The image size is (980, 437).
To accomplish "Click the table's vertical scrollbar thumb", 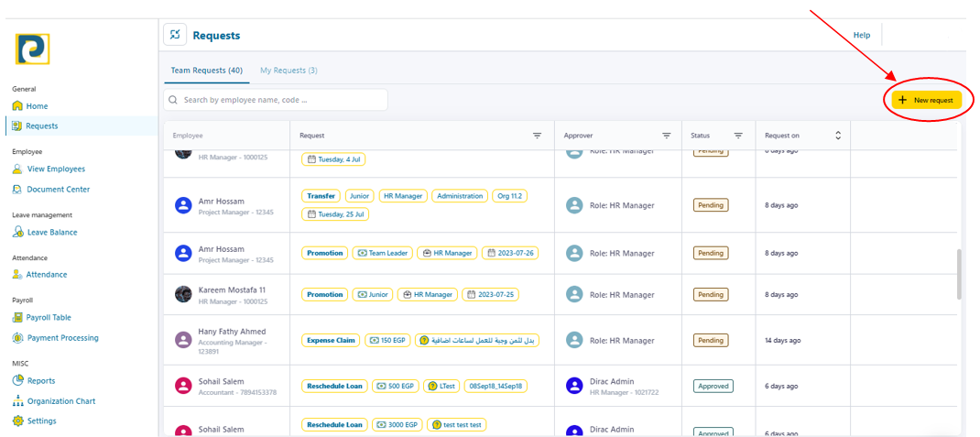I will 959,273.
